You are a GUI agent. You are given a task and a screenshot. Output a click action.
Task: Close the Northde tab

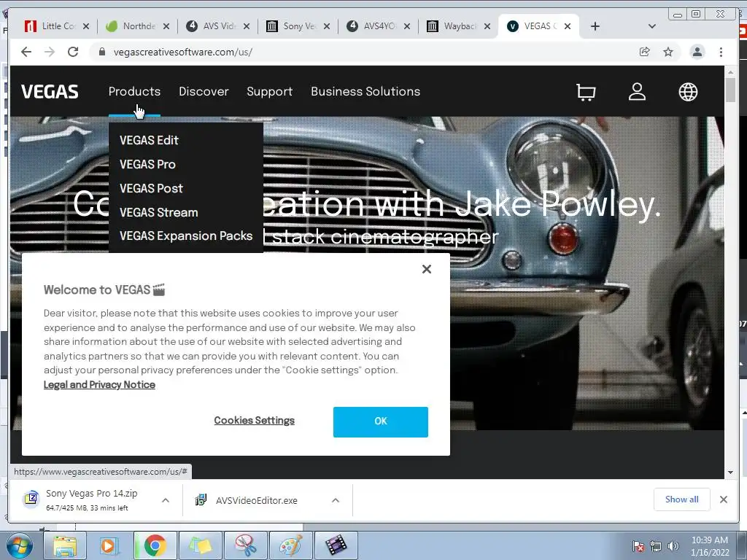(x=166, y=26)
